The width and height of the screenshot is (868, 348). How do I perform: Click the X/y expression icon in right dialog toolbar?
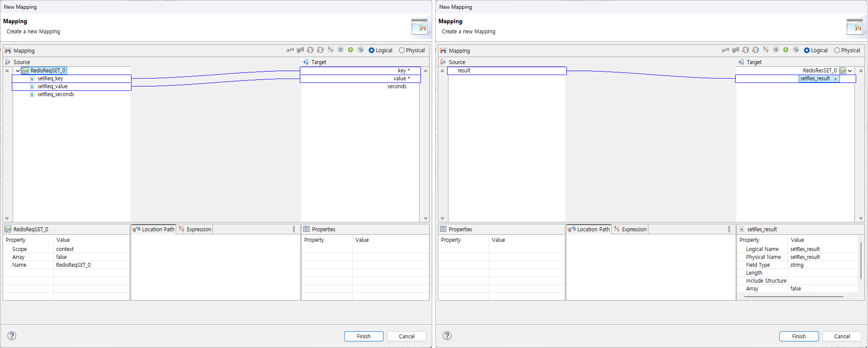766,50
